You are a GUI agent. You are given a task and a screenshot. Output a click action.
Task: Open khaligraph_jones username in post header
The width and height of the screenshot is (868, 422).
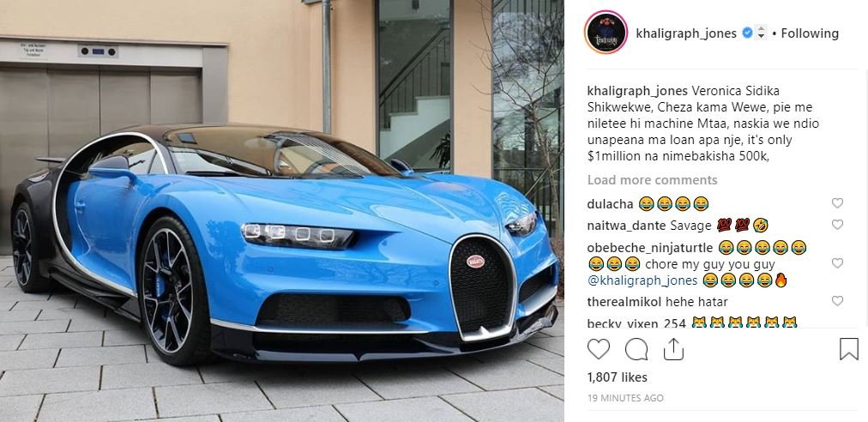click(686, 33)
